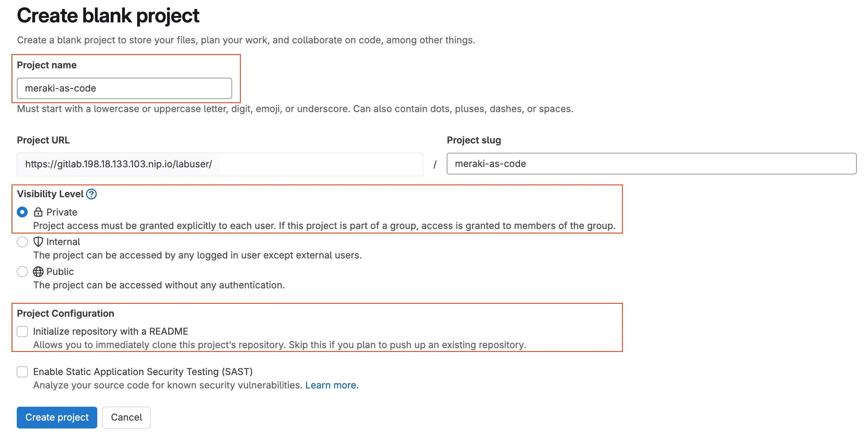Viewport: 868px width, 443px height.
Task: Check Enable Static Application Security Testing
Action: point(22,371)
